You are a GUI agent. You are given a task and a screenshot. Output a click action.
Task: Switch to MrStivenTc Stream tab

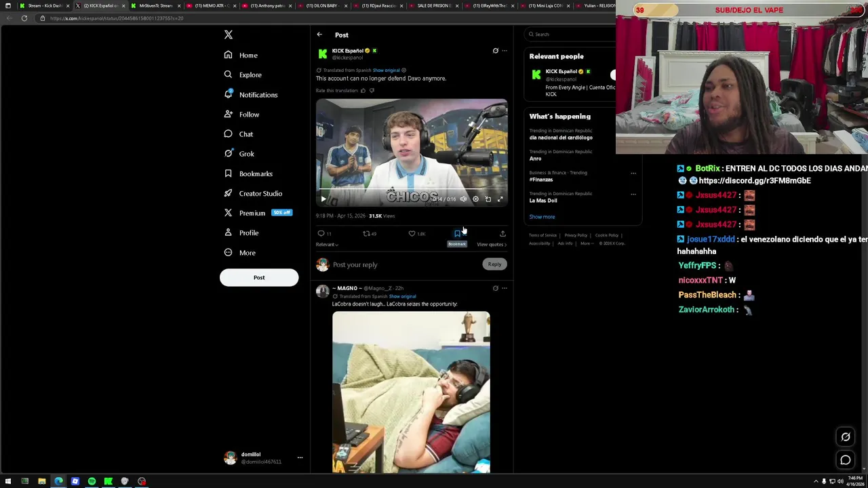pyautogui.click(x=156, y=5)
